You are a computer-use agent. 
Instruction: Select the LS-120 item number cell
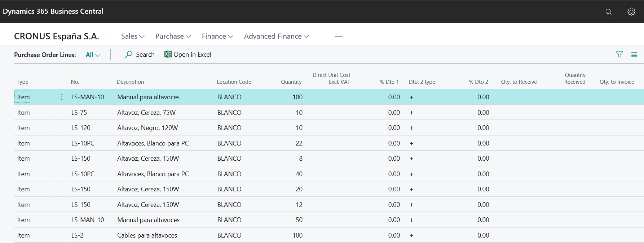coord(81,128)
